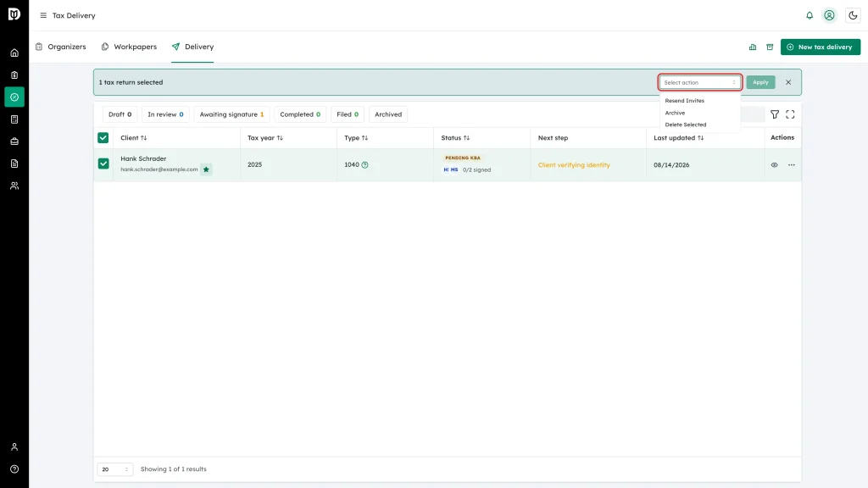868x488 pixels.
Task: Select the active Tax Delivery sidebar icon
Action: tap(14, 97)
